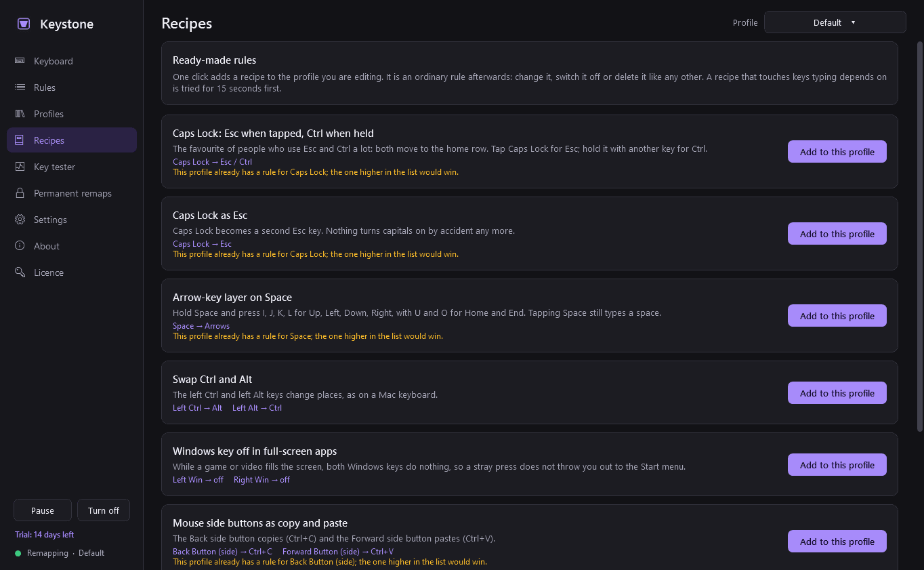Click the Key tester icon

coord(20,167)
